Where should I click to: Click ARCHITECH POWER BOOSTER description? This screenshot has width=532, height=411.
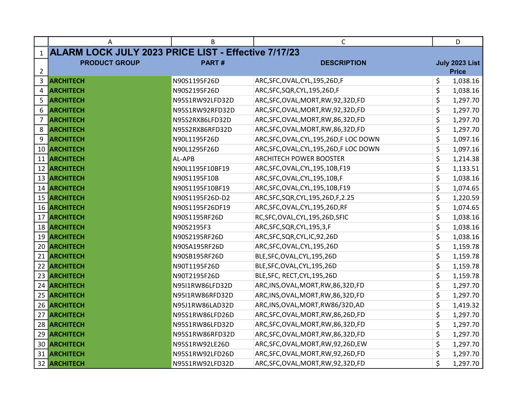pos(343,159)
